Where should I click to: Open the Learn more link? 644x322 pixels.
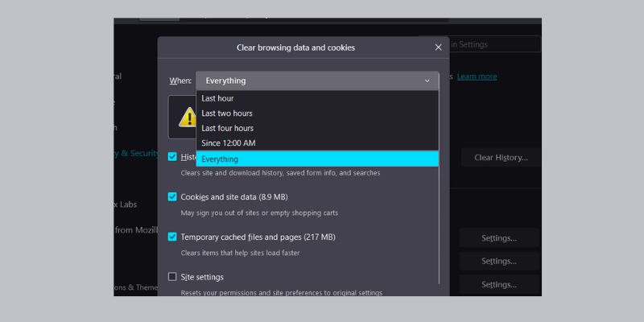(477, 76)
